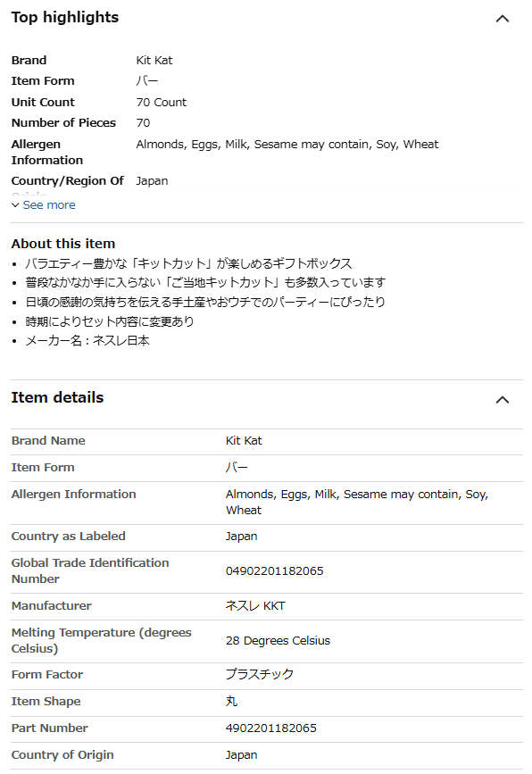Click the bullet mentioning メーカー名：ネスレ日本
Viewport: 532px width, 774px height.
pyautogui.click(x=87, y=341)
